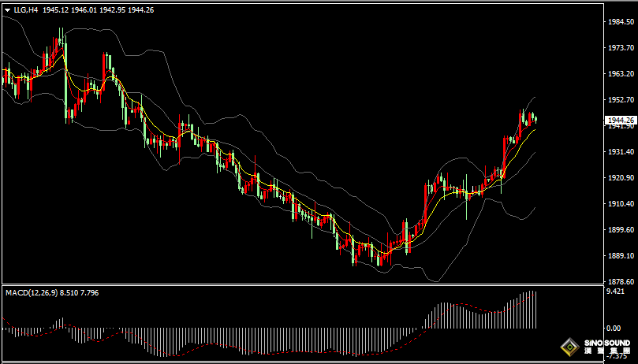Click the tallest MACD histogram bar on right
The width and height of the screenshot is (638, 364).
(532, 310)
